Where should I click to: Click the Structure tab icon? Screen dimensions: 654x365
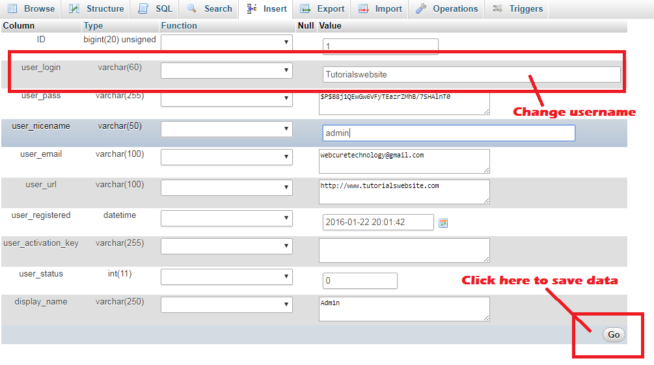74,8
